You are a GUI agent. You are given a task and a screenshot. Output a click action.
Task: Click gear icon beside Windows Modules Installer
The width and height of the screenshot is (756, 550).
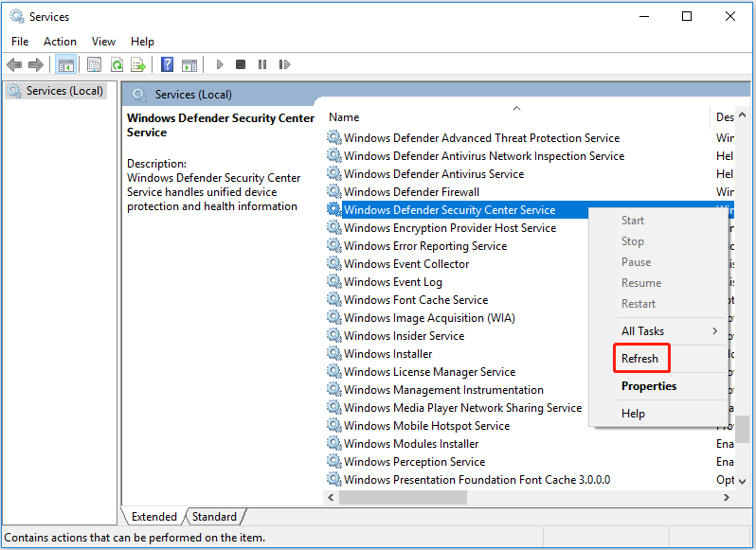click(x=334, y=443)
